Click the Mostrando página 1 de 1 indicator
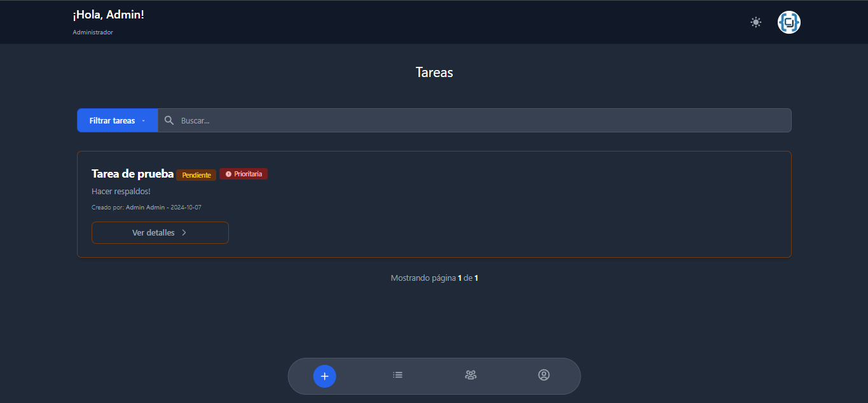The image size is (868, 403). tap(434, 278)
